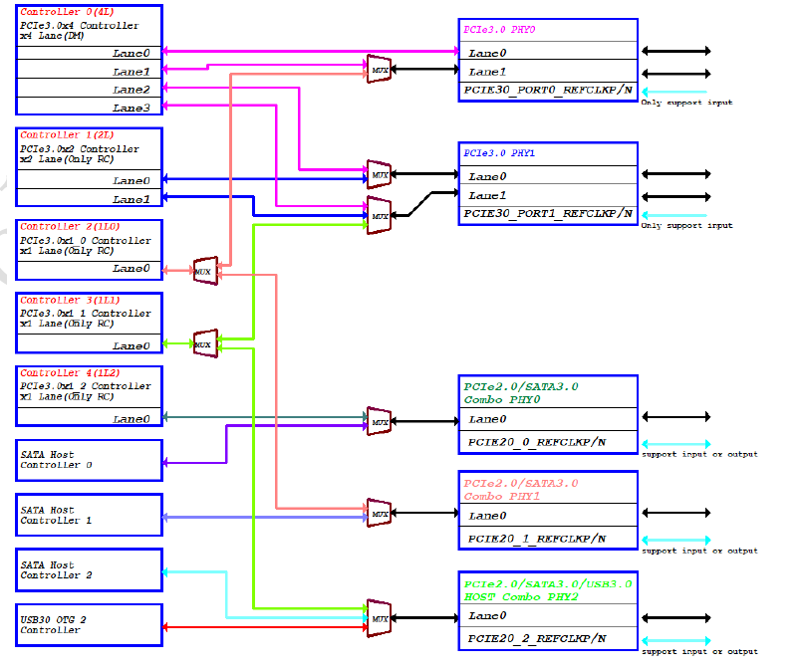Viewport: 806px width, 672px height.
Task: Select Lane0 of Combo PHY2
Action: (487, 615)
